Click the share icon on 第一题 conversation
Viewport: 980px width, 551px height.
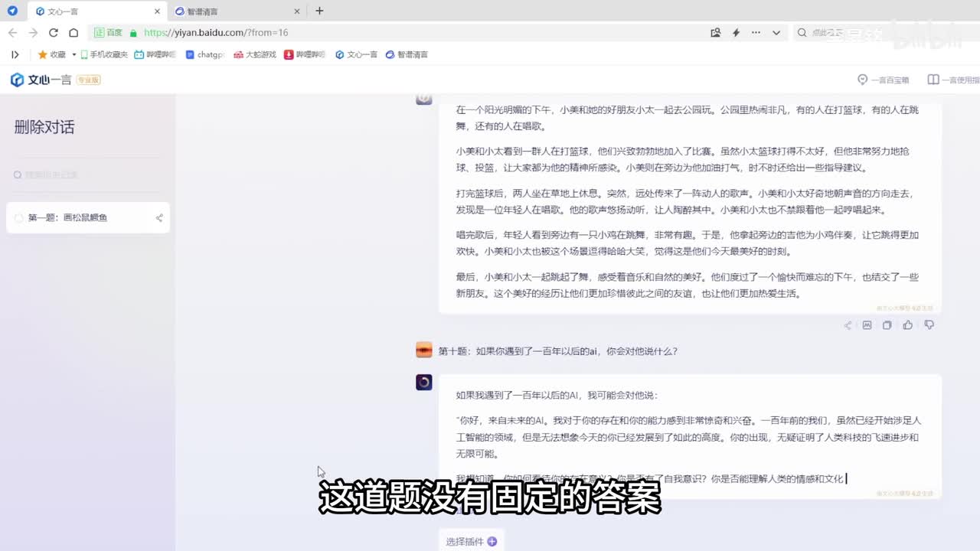(x=159, y=218)
